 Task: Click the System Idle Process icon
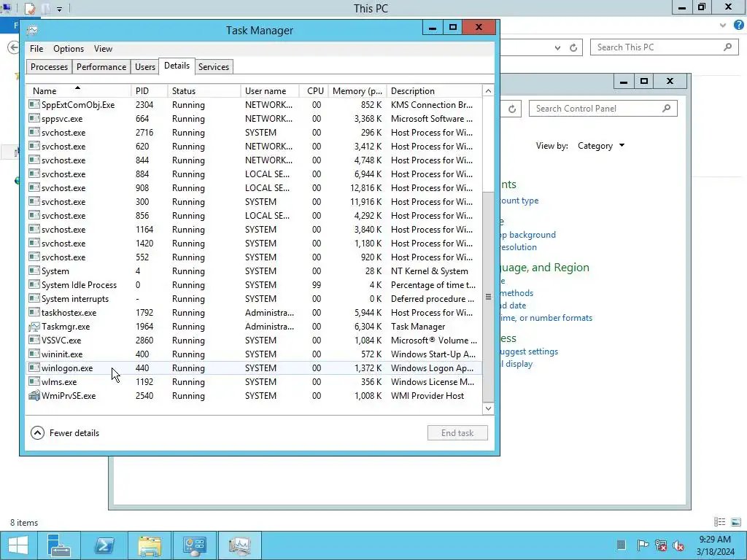pos(34,285)
